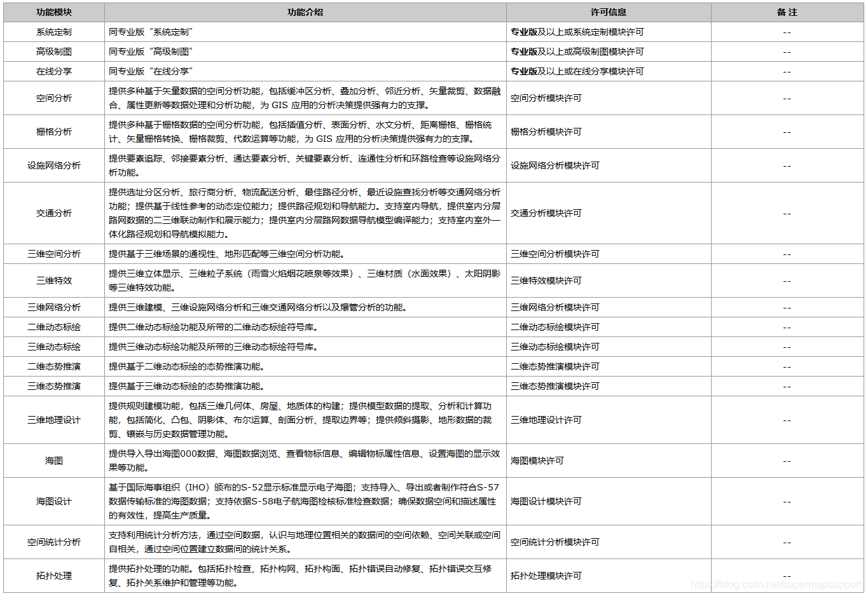This screenshot has height=596, width=868.
Task: Click the 功能介绍 column header
Action: pyautogui.click(x=305, y=12)
